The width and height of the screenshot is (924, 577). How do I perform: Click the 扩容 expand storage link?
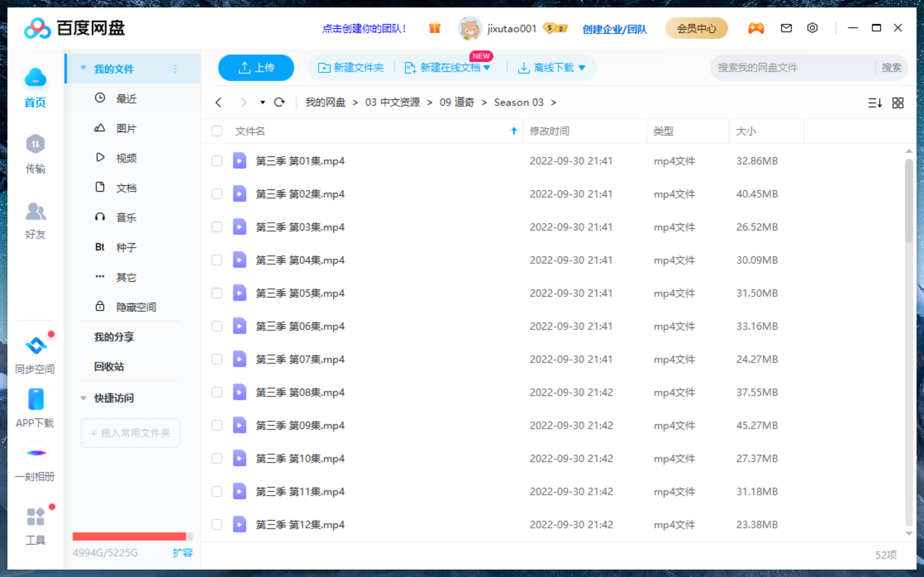tap(182, 553)
